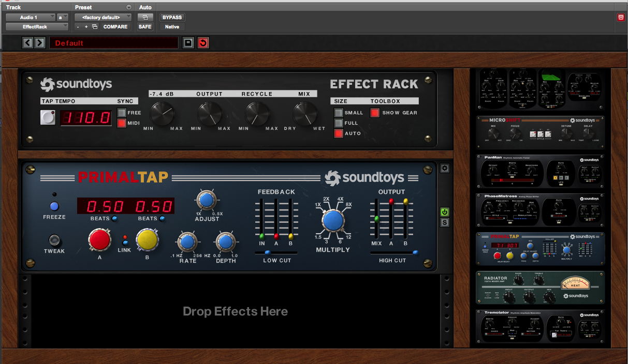Open the insert position 'a' dropdown

tap(63, 17)
